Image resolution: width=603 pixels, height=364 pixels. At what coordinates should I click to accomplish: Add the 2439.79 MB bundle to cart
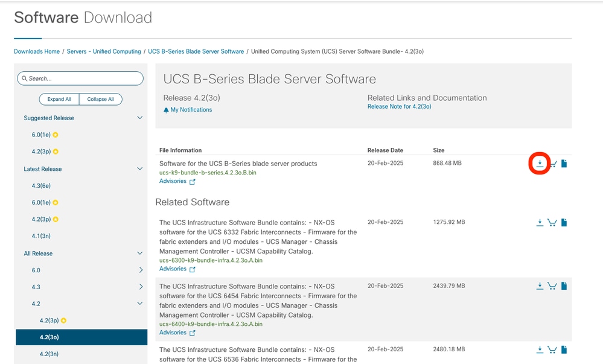click(x=552, y=286)
